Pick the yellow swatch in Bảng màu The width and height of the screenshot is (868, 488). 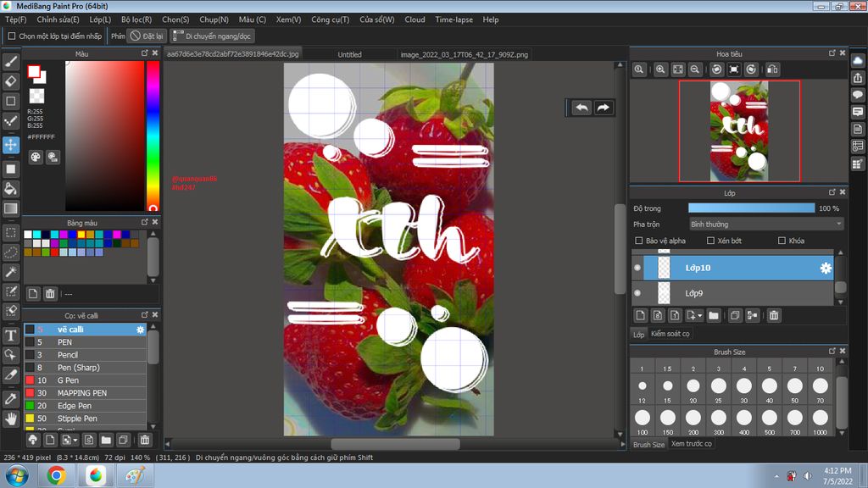(x=81, y=235)
